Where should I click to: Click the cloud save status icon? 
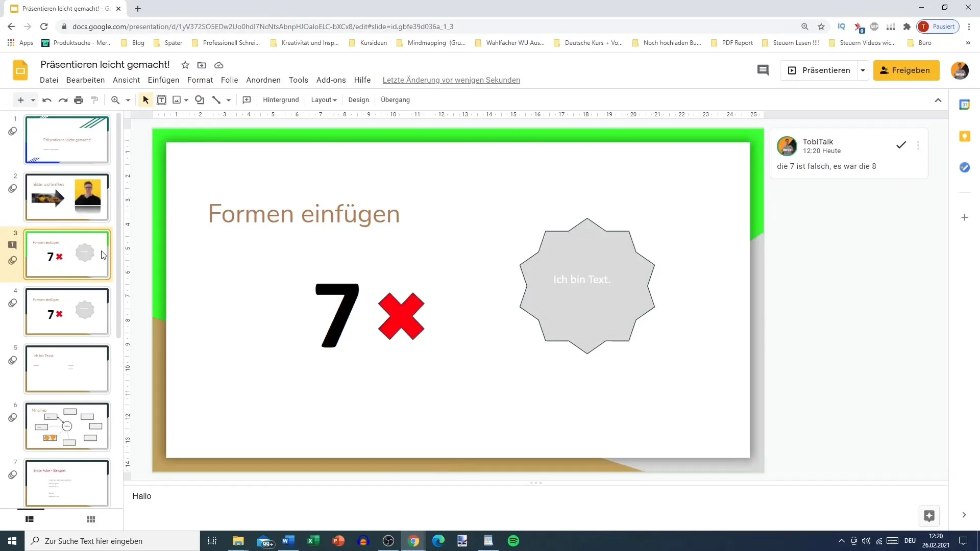pos(218,65)
